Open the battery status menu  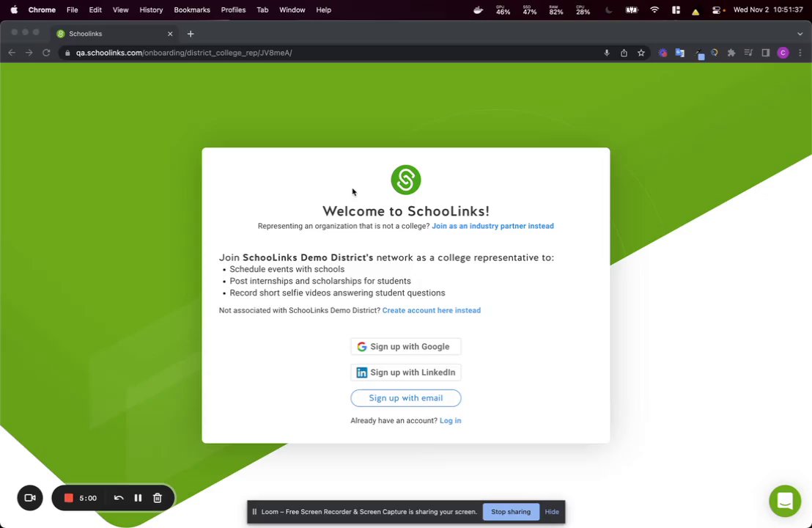[632, 10]
